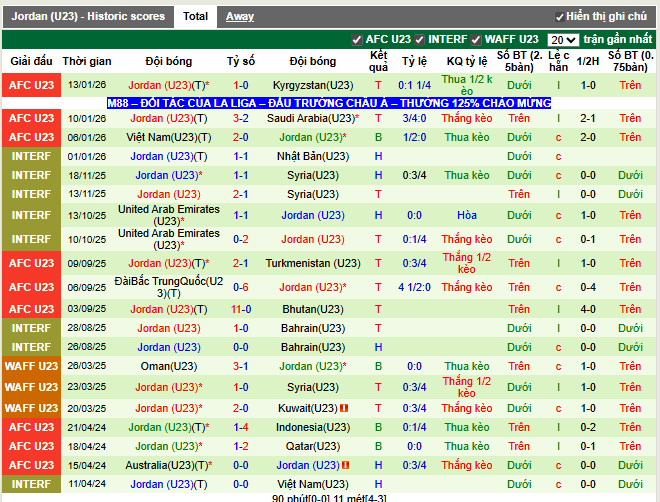Open Bahrain(U23) team on 28/08/25 row

[313, 329]
